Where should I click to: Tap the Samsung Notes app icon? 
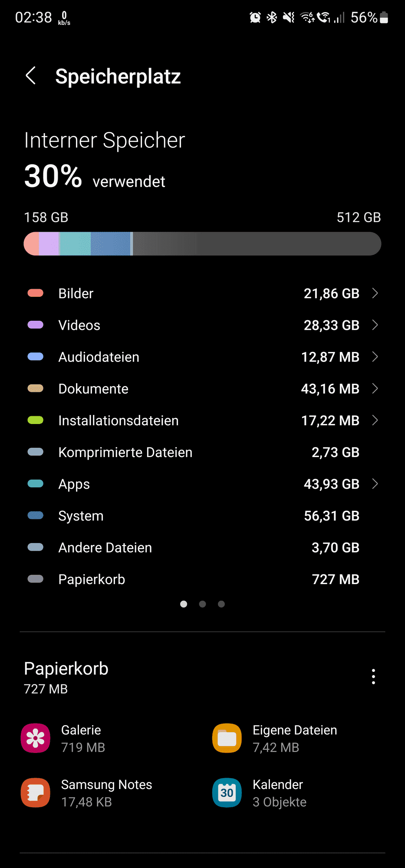pos(36,792)
